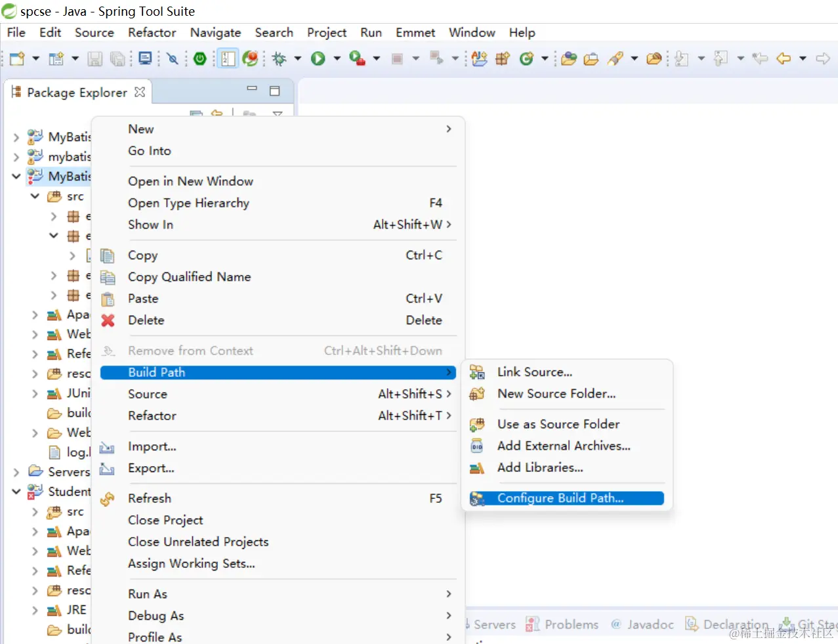Choose Configure Build Path option
838x644 pixels.
pyautogui.click(x=566, y=498)
